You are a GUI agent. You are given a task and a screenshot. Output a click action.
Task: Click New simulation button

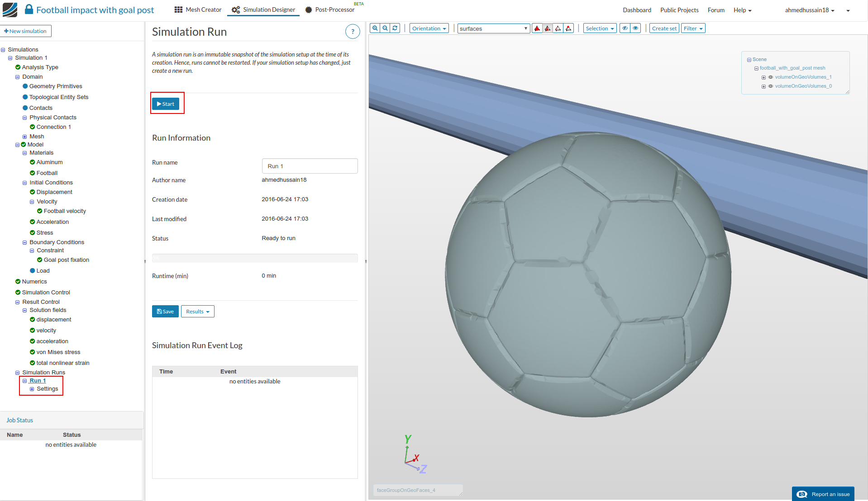tap(25, 31)
